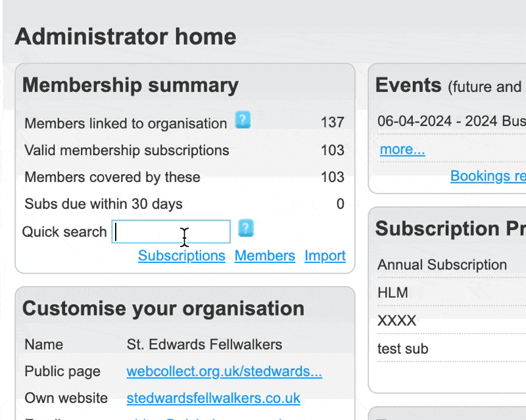Click the Administrator home page title
This screenshot has height=420, width=526.
coord(125,37)
